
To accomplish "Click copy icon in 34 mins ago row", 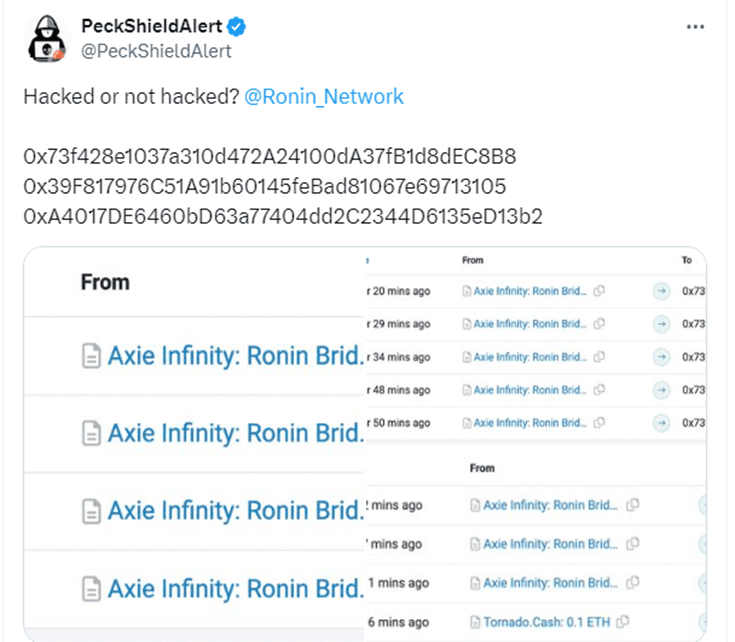I will 598,357.
